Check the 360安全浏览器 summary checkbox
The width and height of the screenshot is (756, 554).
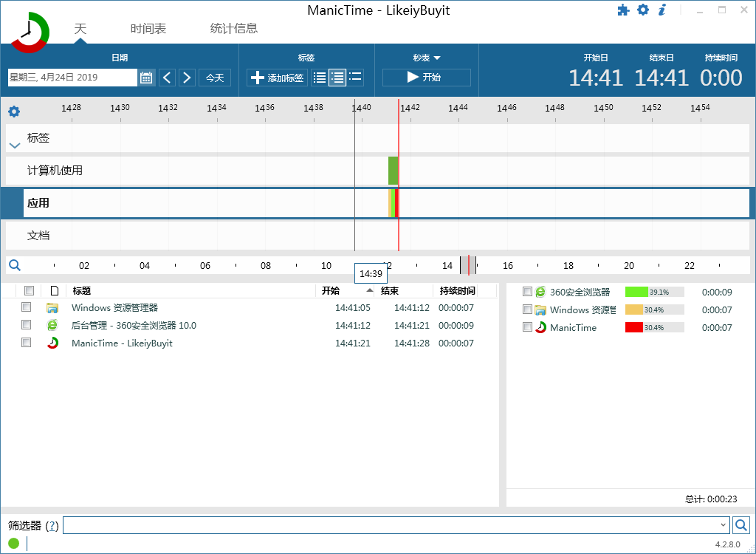pyautogui.click(x=527, y=292)
